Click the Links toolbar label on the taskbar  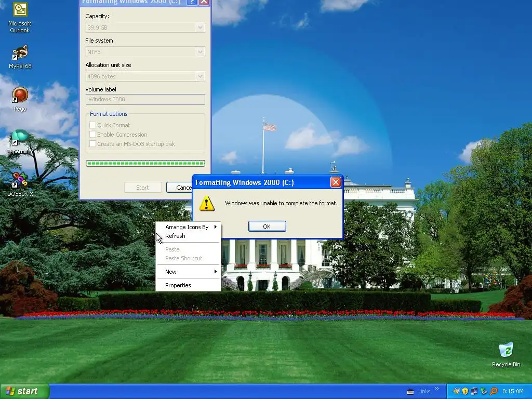(x=424, y=391)
